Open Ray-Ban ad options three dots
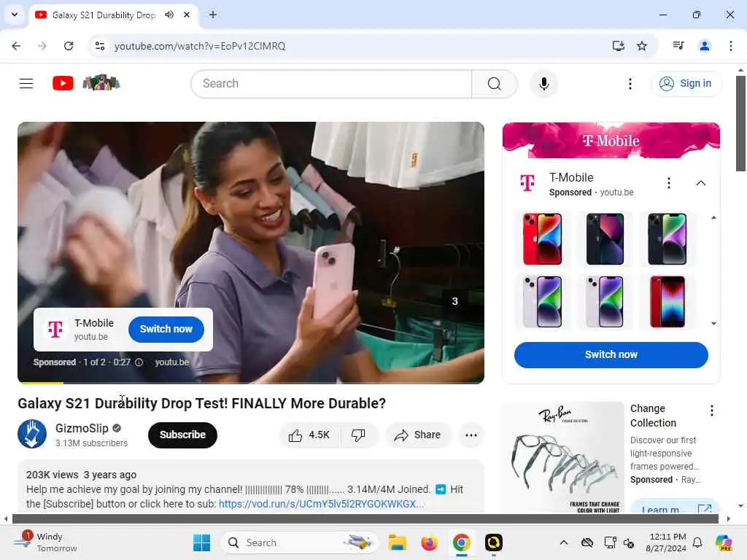This screenshot has height=560, width=747. pos(711,411)
